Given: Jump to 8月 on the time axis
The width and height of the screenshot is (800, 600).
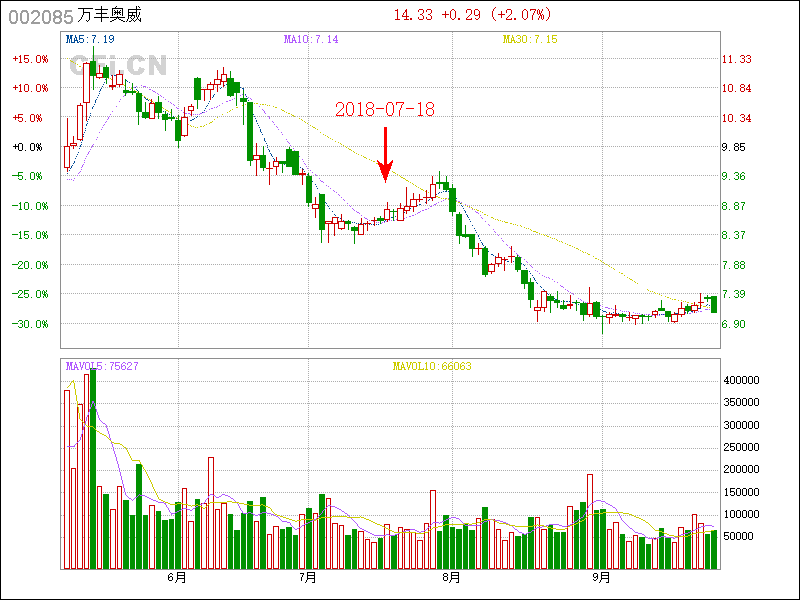Looking at the screenshot, I should 451,578.
